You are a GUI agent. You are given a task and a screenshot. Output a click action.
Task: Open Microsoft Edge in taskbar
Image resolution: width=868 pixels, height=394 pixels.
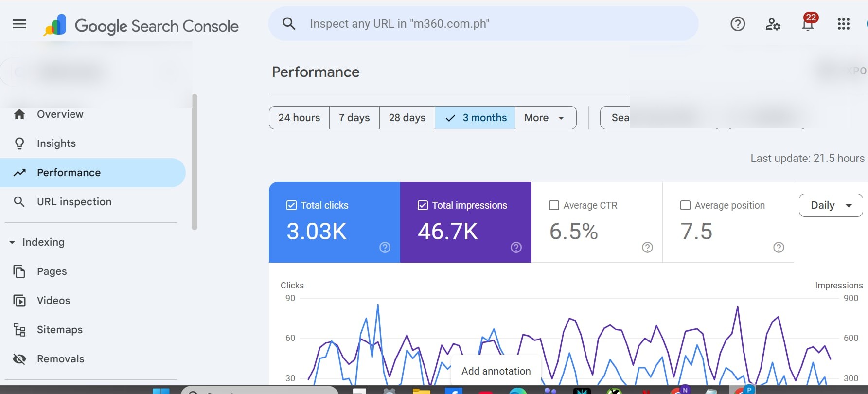[x=518, y=391]
